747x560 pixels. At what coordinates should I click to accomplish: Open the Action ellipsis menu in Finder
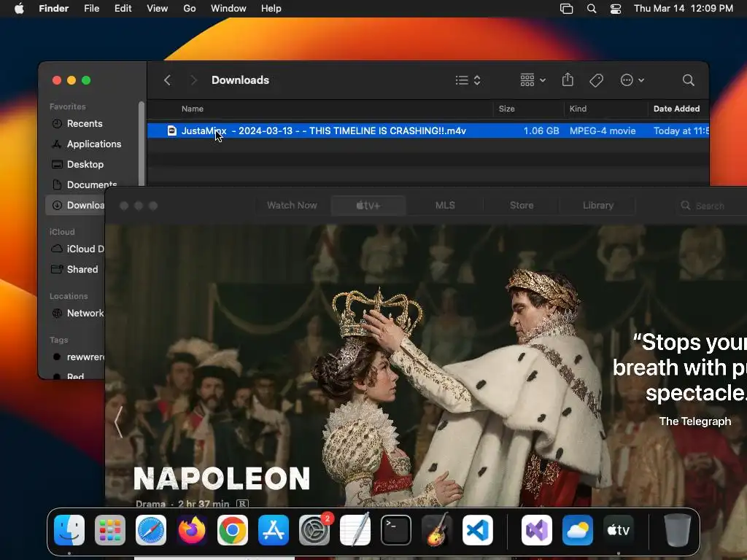pos(632,80)
